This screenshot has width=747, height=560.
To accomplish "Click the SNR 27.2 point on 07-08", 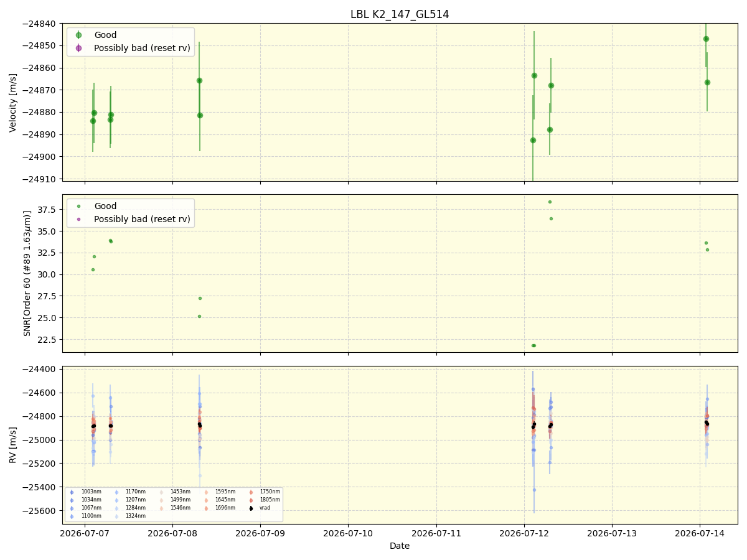I will [200, 298].
